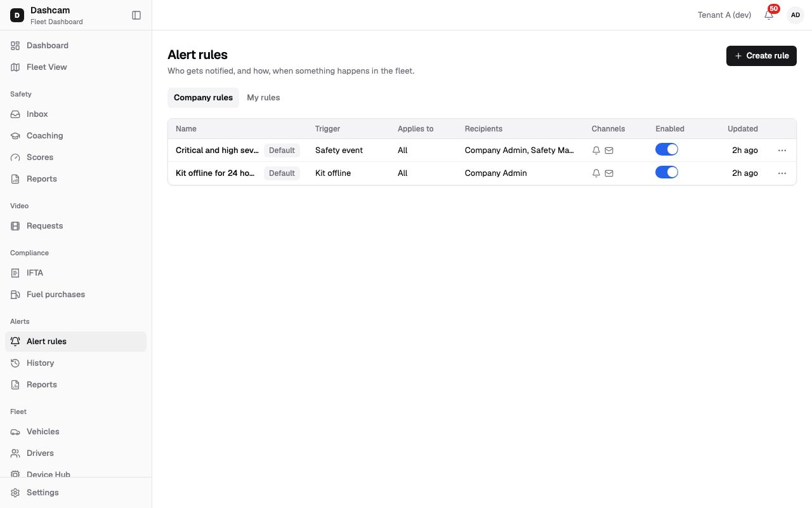Open IFTA compliance page
The width and height of the screenshot is (812, 508).
75,273
